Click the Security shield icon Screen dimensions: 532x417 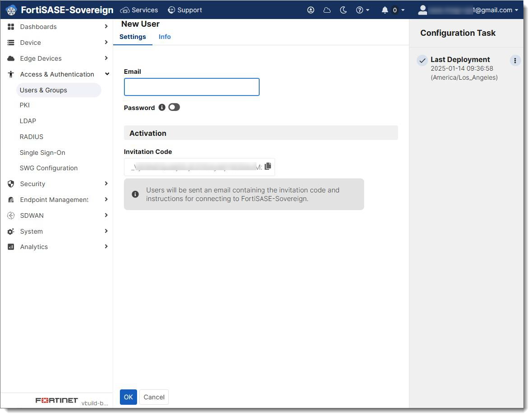pos(11,184)
